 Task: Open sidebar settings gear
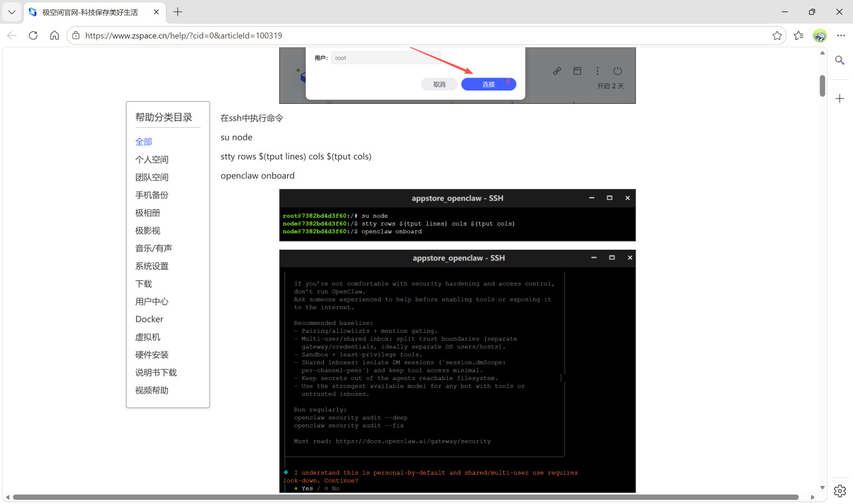tap(840, 491)
